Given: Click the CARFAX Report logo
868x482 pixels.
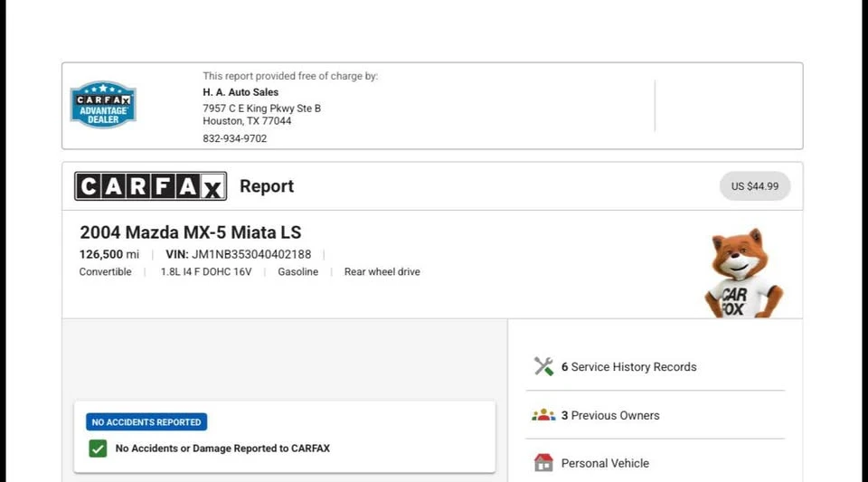Looking at the screenshot, I should [x=151, y=186].
